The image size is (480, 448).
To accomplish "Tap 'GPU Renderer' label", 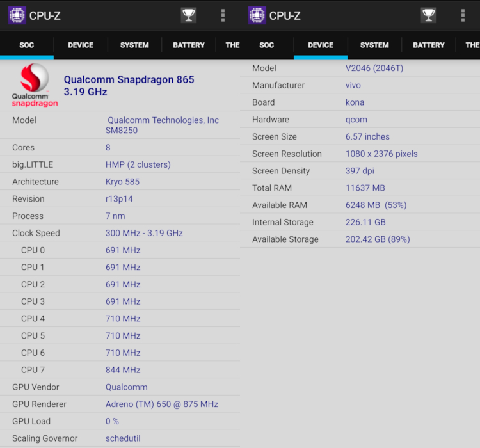I will pos(39,404).
